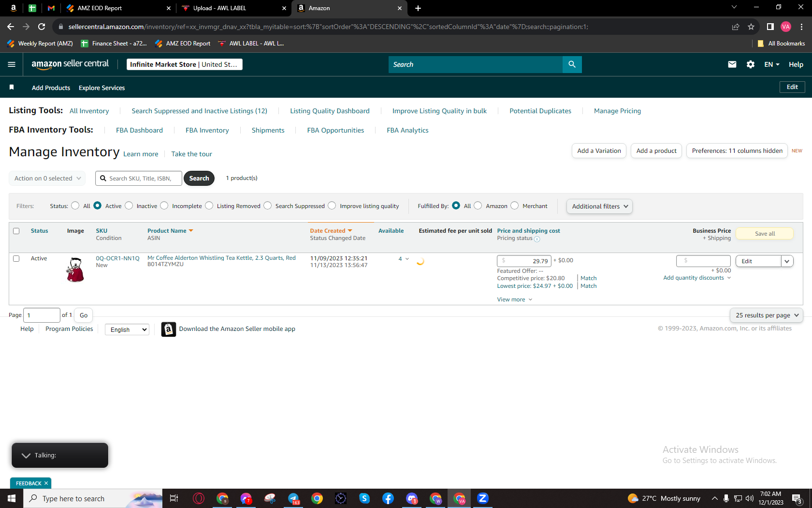Viewport: 812px width, 508px height.
Task: Open the Windows Start menu
Action: pos(12,498)
